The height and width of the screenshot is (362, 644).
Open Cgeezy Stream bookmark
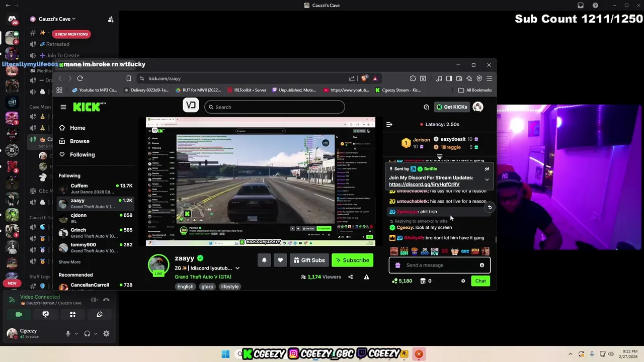point(398,90)
